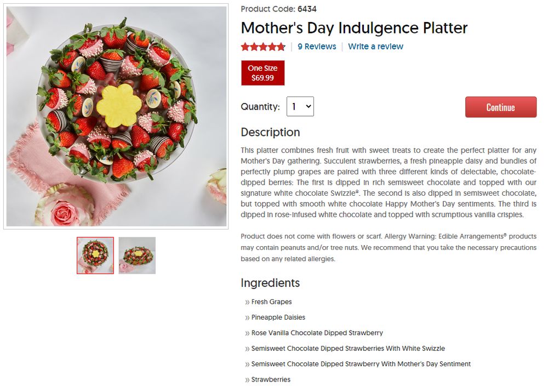Select the first platter thumbnail with red border
This screenshot has width=548, height=392.
95,255
